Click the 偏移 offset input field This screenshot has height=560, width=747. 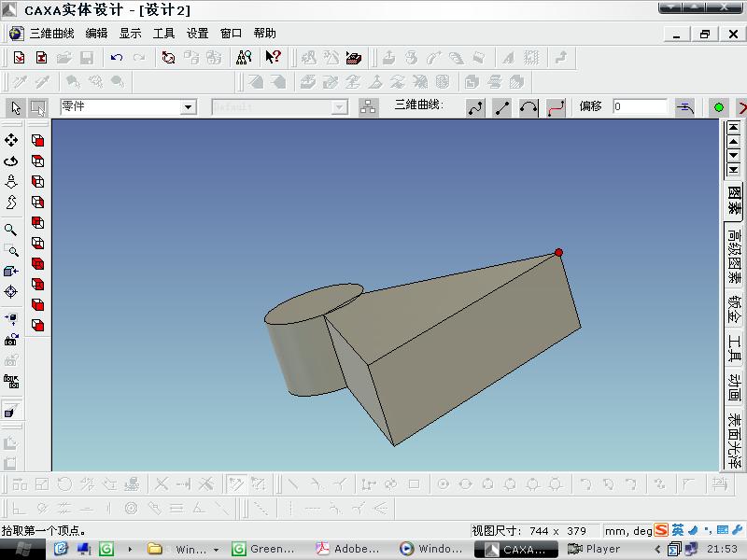640,107
